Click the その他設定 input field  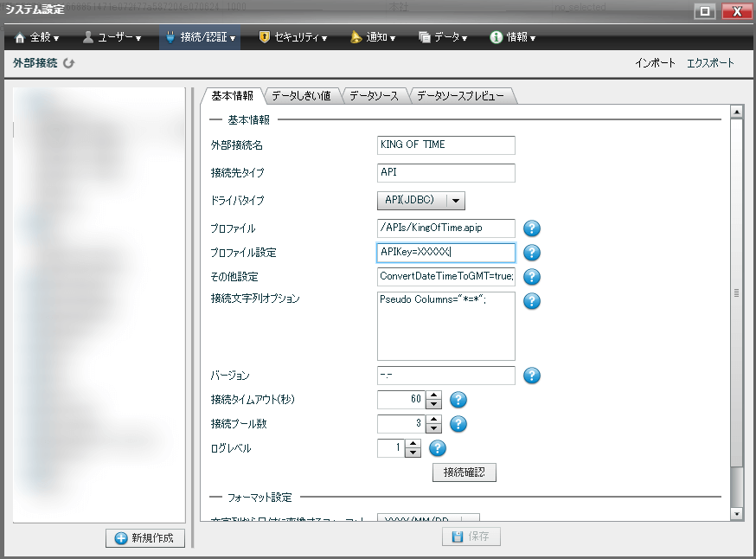[x=446, y=276]
